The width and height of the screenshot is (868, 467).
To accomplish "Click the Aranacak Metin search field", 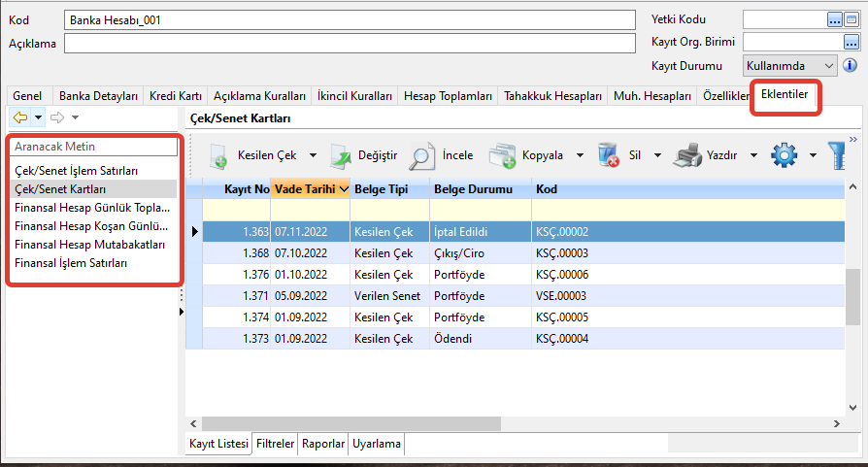I will tap(93, 147).
